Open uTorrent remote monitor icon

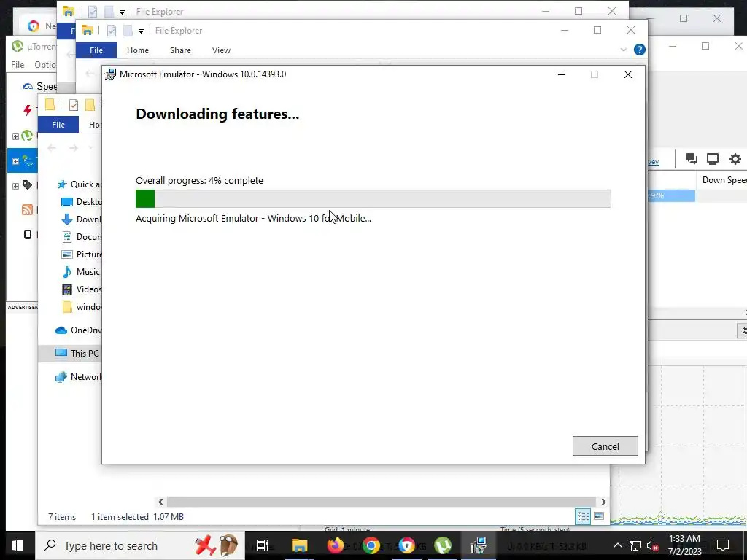713,158
